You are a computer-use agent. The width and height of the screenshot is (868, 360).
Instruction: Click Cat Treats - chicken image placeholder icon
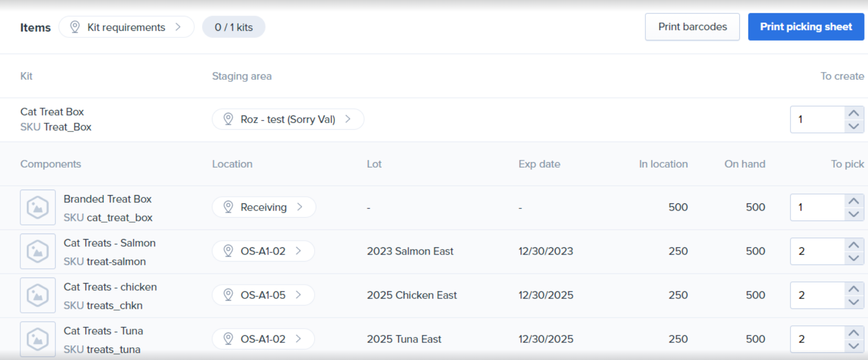[37, 296]
